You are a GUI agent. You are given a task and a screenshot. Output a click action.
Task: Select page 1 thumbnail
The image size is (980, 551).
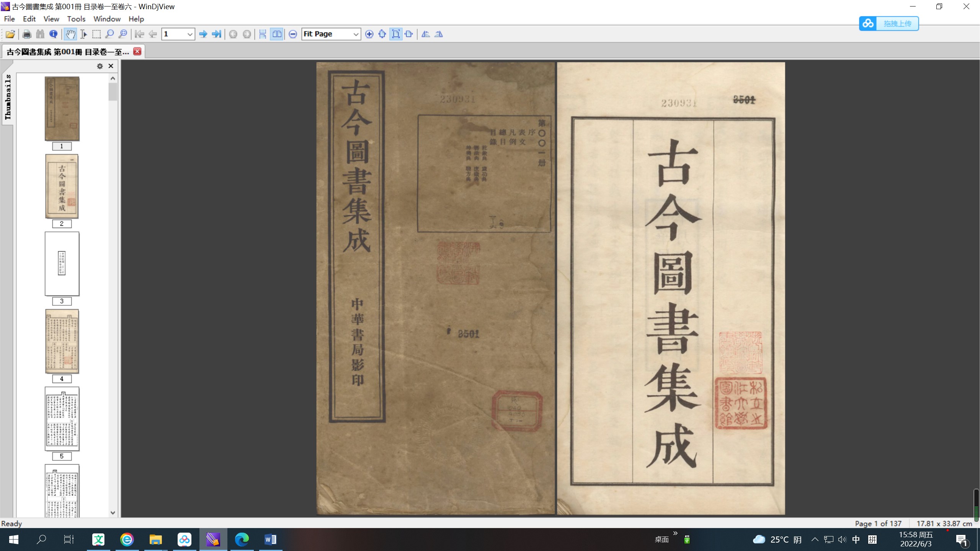pos(62,109)
